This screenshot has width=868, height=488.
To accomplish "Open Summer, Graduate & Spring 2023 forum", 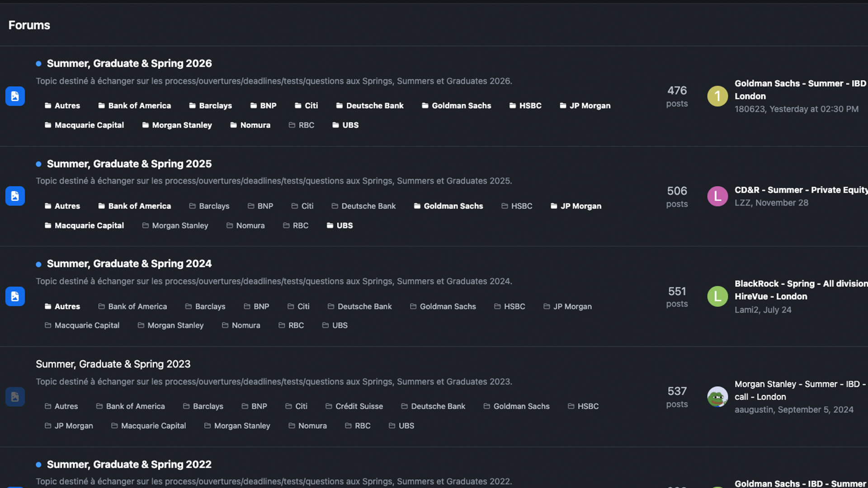I will (113, 364).
